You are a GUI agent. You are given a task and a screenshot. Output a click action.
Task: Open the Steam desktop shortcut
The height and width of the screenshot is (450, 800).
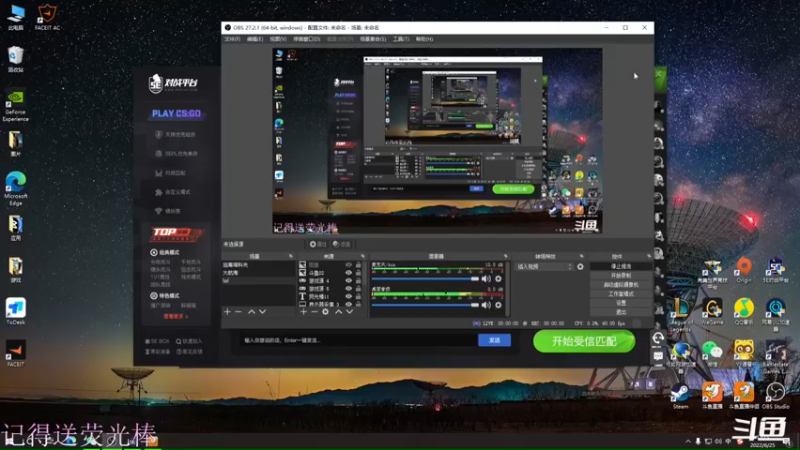click(x=680, y=396)
